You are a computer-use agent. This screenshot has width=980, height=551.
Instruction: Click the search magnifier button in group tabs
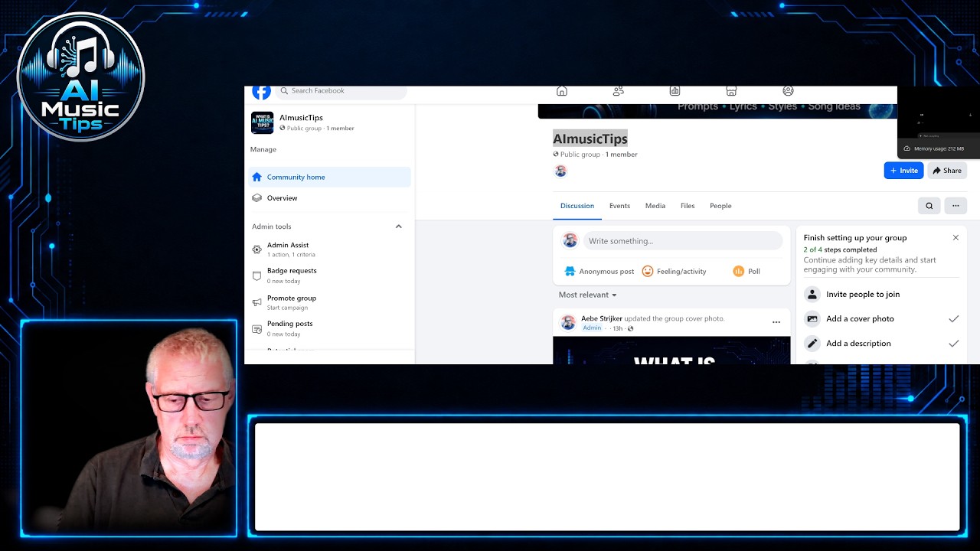[929, 206]
